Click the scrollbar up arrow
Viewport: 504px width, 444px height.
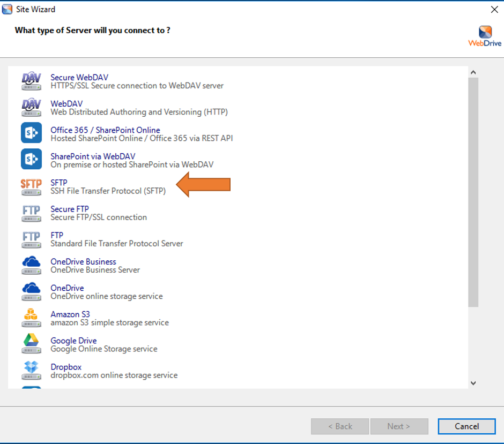coord(473,72)
